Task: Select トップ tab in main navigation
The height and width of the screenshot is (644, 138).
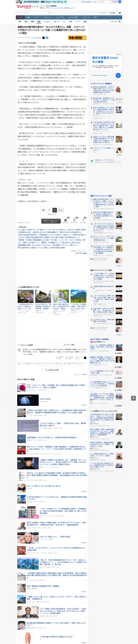Action: point(20,17)
